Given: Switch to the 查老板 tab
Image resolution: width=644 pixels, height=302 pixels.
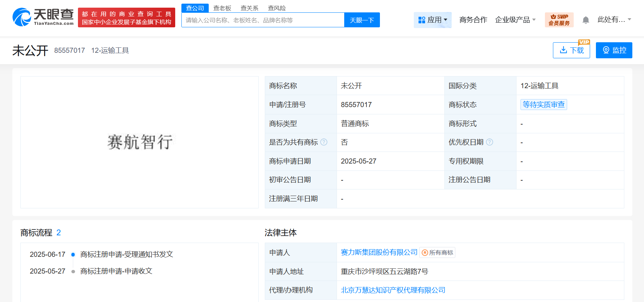Looking at the screenshot, I should (222, 8).
